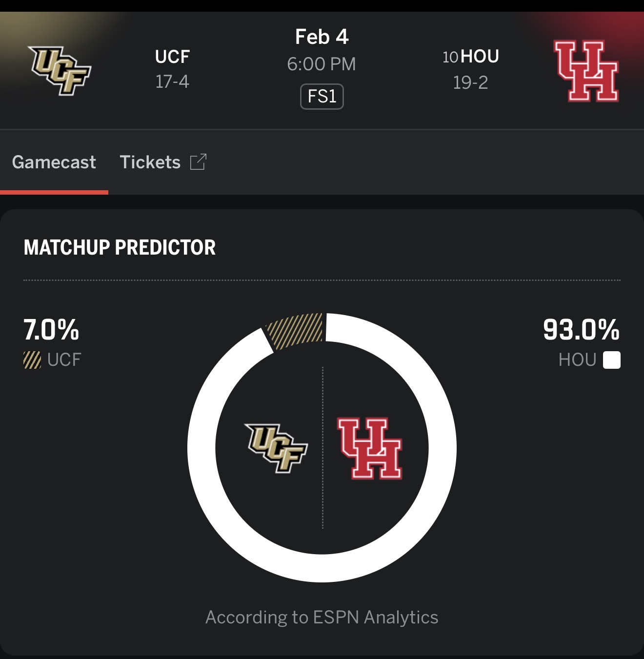Open the Gamecast tab

[54, 162]
